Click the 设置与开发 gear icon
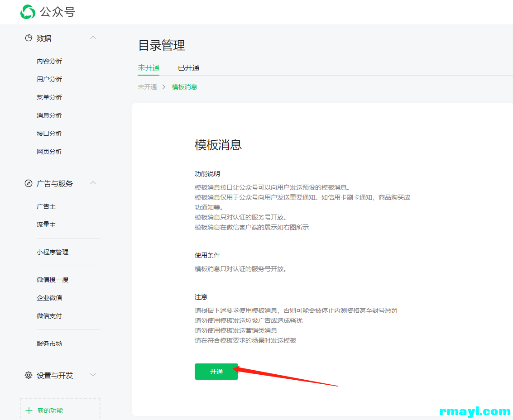The image size is (513, 420). (x=29, y=375)
